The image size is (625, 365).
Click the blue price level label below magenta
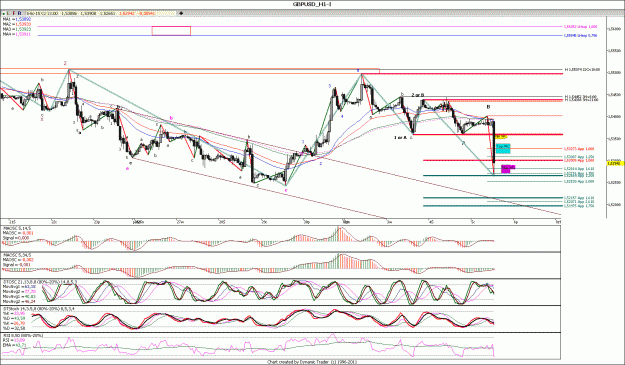pyautogui.click(x=580, y=35)
